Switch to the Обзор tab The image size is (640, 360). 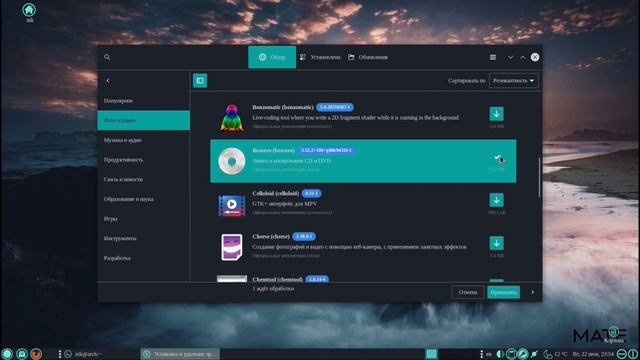pos(272,57)
